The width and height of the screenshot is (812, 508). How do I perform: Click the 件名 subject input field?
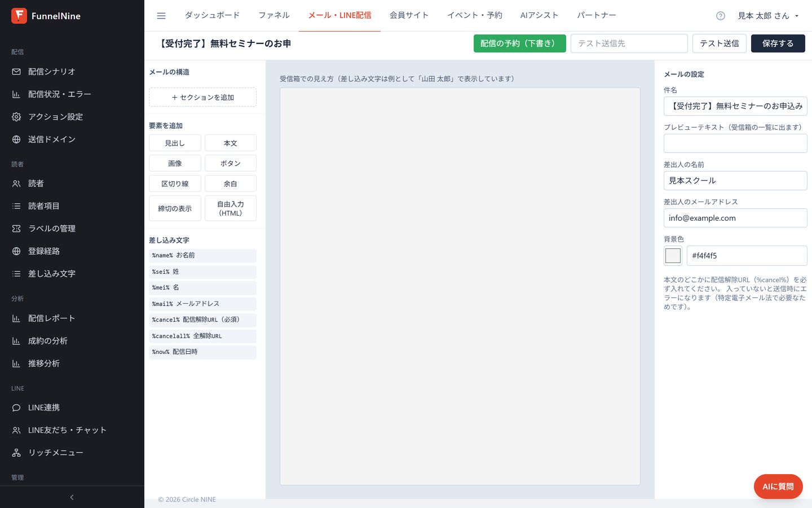(x=735, y=106)
